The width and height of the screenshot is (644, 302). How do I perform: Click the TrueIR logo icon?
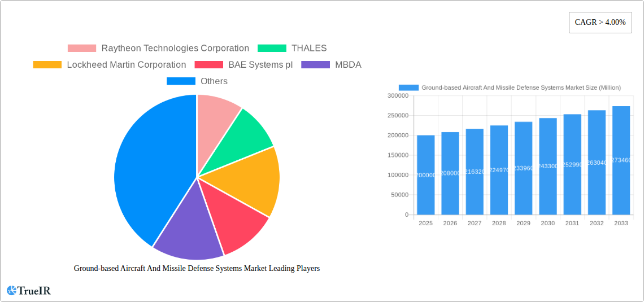(11, 291)
